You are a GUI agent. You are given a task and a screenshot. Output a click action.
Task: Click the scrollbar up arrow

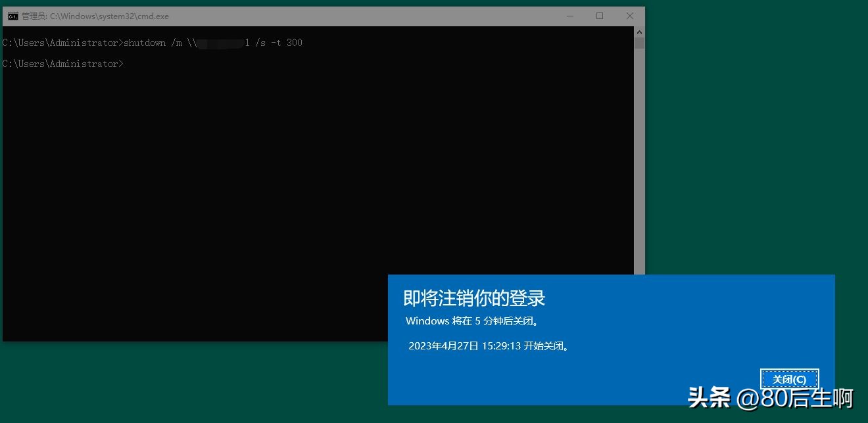click(x=639, y=31)
